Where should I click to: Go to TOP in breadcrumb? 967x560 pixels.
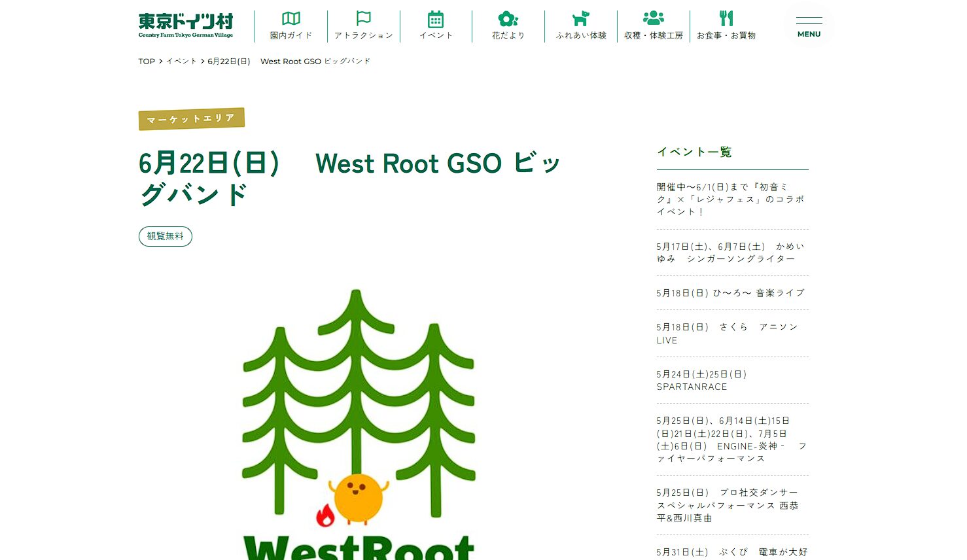[x=147, y=61]
